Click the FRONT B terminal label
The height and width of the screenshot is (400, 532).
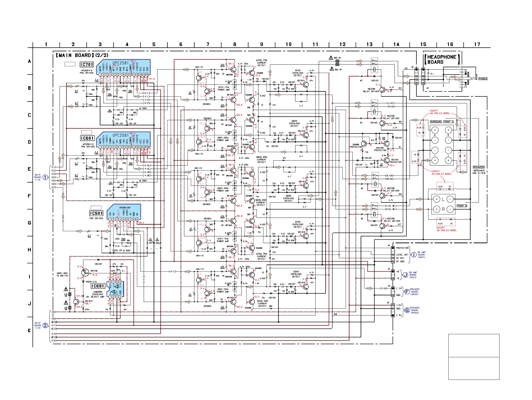click(462, 206)
